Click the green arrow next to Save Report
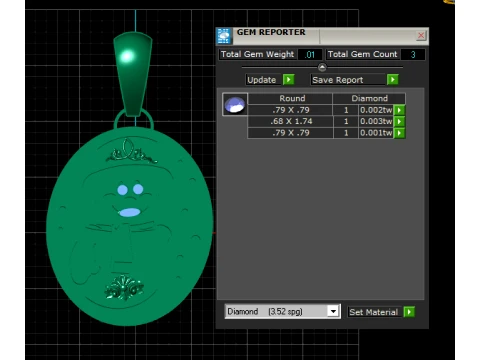Screen dimensions: 480x360 click(x=393, y=80)
